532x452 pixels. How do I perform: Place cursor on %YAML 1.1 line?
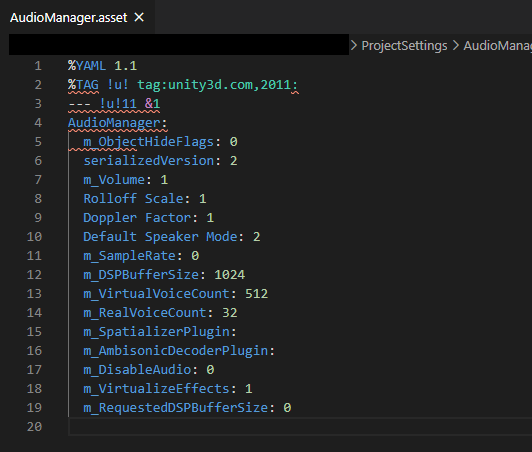tap(102, 66)
